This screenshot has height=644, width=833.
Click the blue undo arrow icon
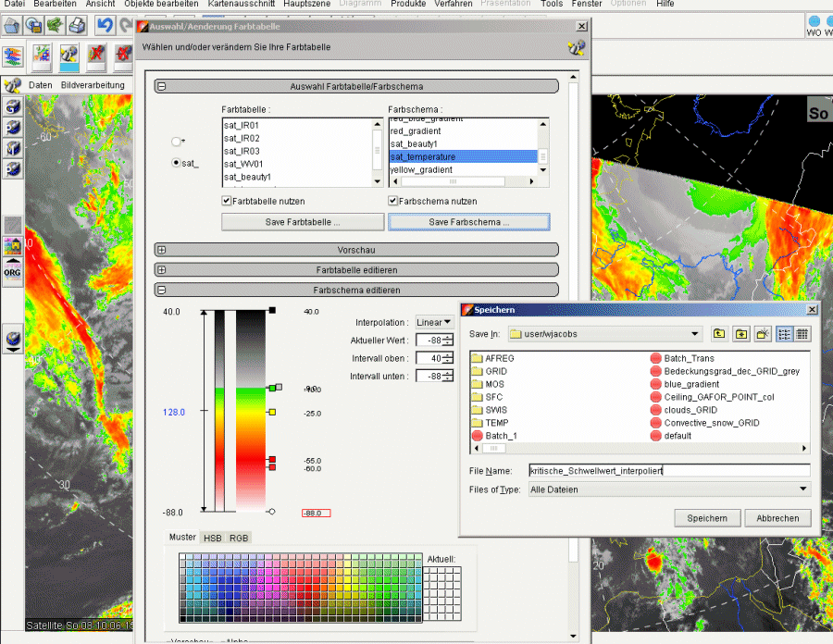click(106, 25)
